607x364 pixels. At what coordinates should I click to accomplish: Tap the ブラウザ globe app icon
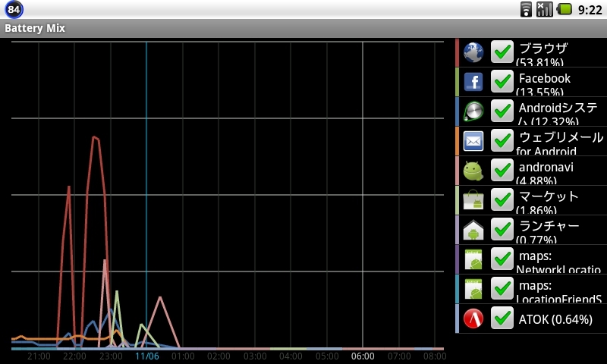(x=473, y=52)
